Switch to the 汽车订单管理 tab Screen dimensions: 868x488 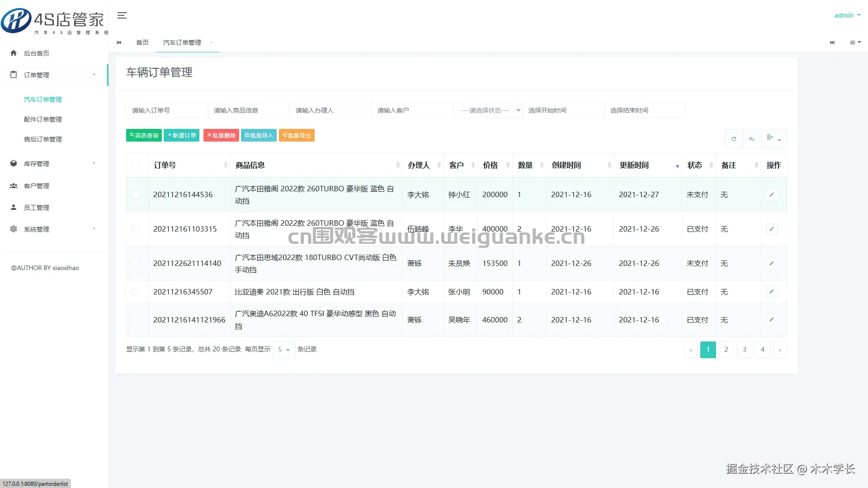[x=182, y=43]
